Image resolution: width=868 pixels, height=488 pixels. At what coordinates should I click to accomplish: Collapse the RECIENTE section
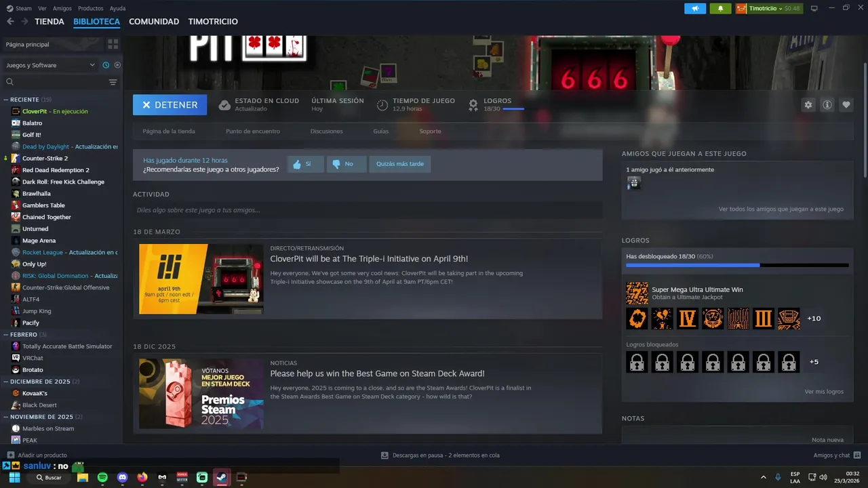pos(5,100)
